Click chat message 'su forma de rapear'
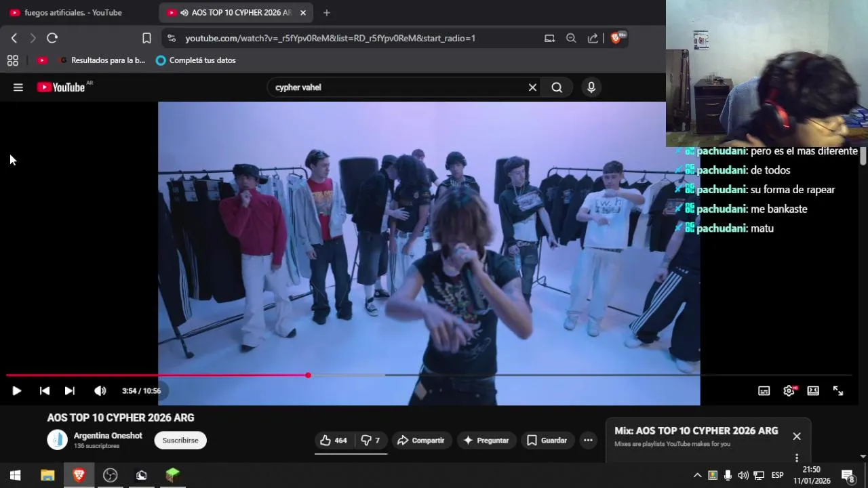The image size is (868, 488). (793, 190)
